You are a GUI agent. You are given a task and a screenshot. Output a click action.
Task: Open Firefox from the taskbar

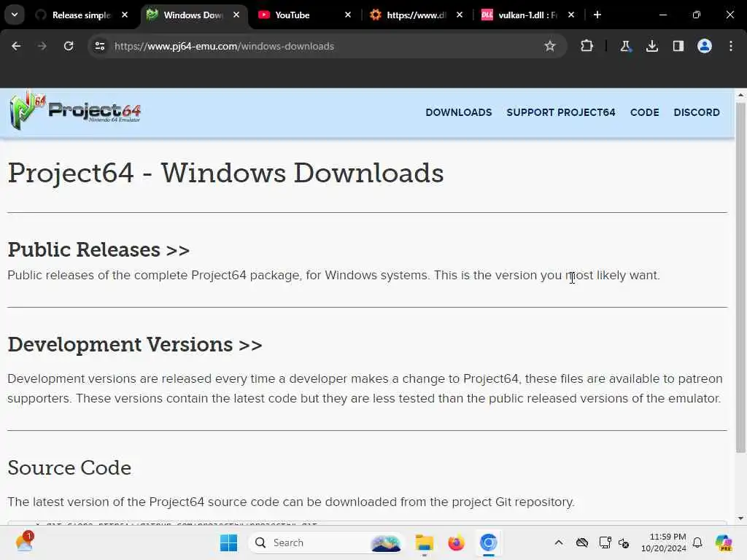point(456,542)
